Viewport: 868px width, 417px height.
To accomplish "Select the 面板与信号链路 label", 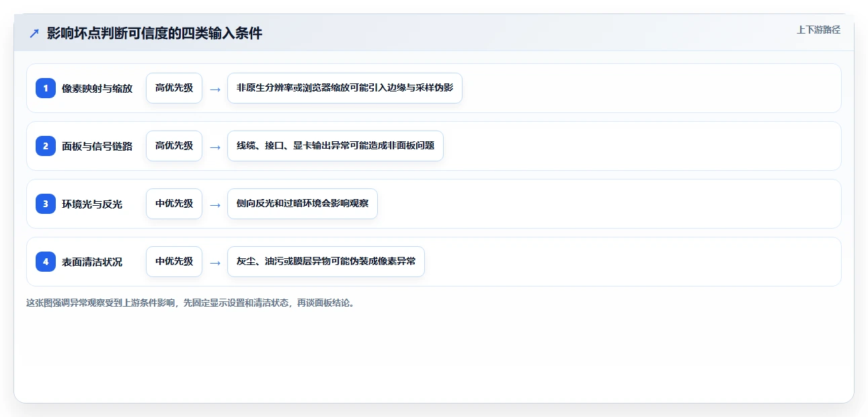I will coord(97,146).
